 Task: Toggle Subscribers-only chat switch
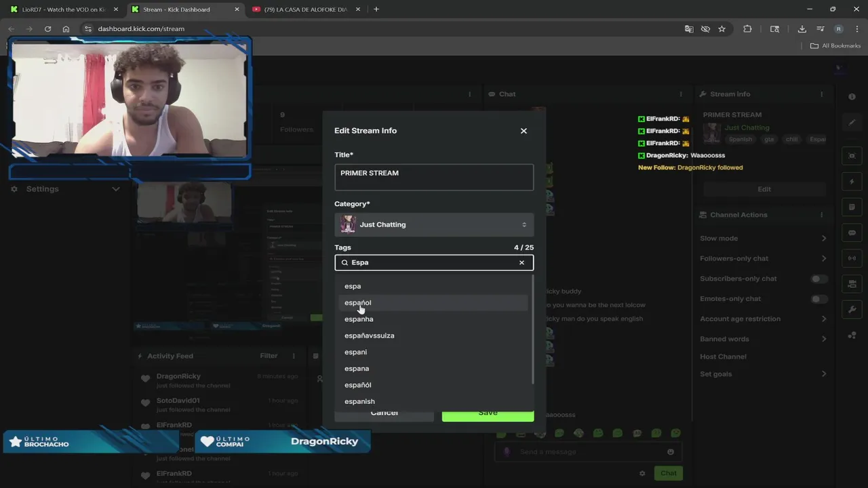tap(818, 279)
